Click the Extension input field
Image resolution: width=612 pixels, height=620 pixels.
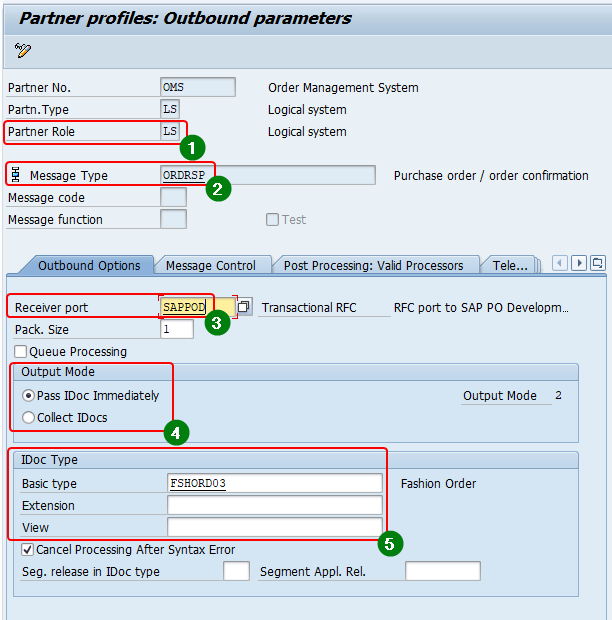[275, 505]
